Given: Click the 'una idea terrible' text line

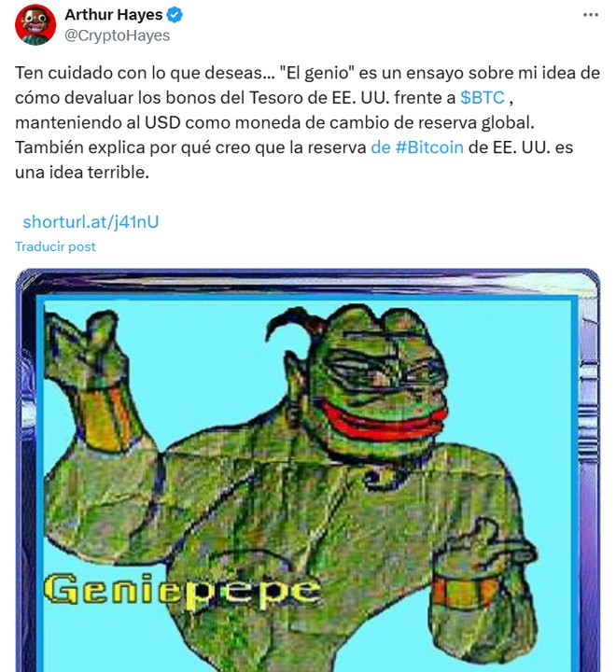Looking at the screenshot, I should tap(82, 173).
